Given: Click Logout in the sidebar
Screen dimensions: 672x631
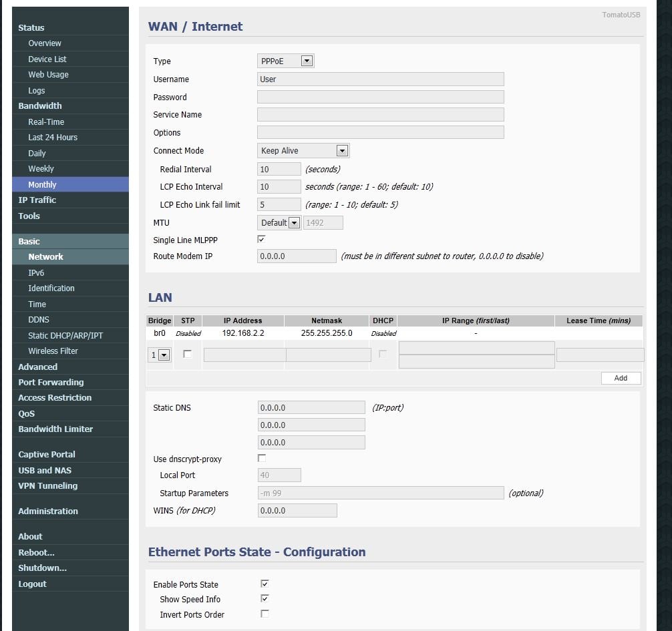Looking at the screenshot, I should [x=32, y=584].
